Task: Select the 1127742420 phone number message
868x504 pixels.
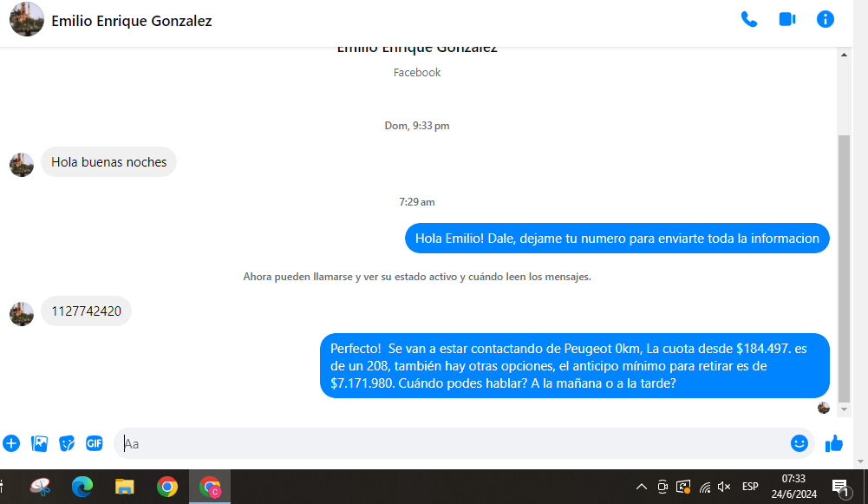Action: point(87,311)
